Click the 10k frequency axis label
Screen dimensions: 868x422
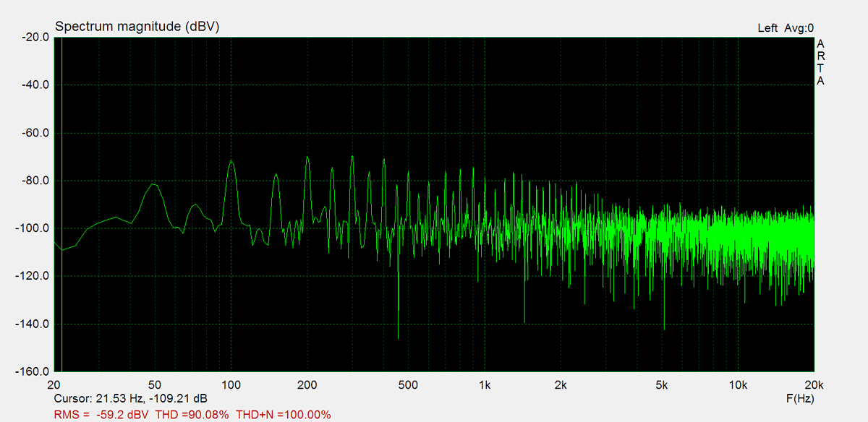[738, 384]
